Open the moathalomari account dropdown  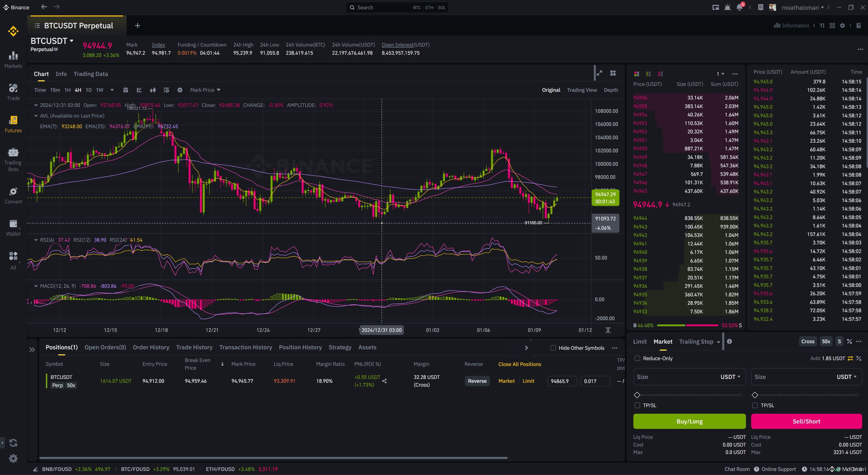(x=803, y=7)
